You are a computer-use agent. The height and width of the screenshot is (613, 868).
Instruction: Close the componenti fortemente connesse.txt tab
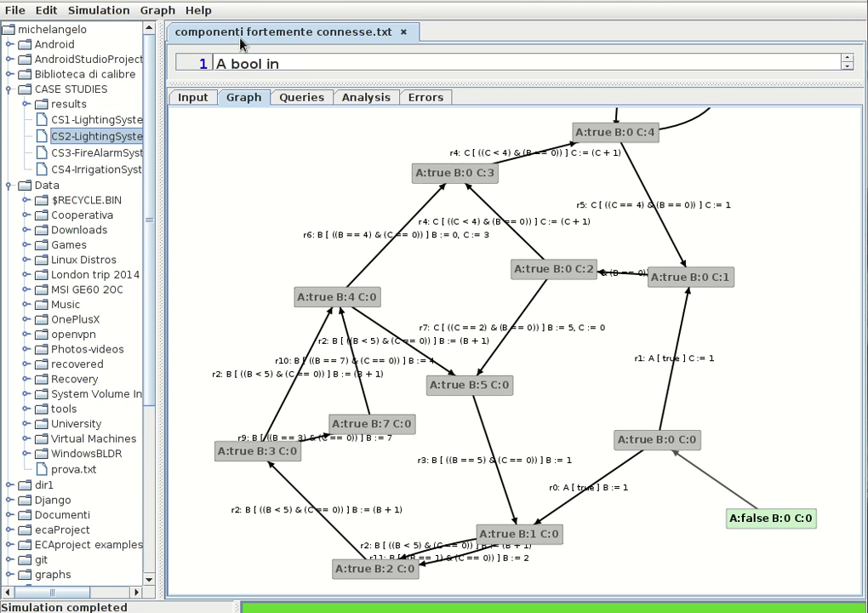click(x=403, y=32)
